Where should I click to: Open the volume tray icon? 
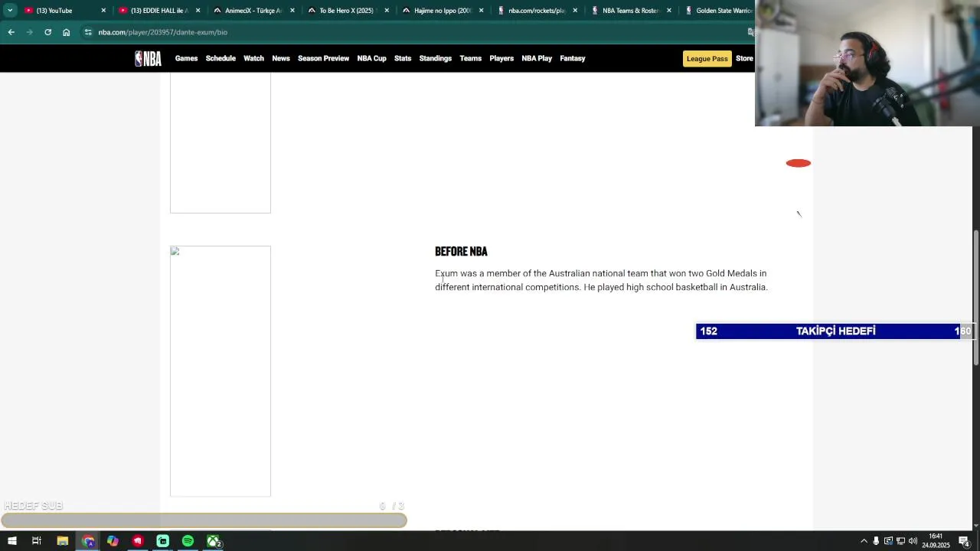[913, 541]
